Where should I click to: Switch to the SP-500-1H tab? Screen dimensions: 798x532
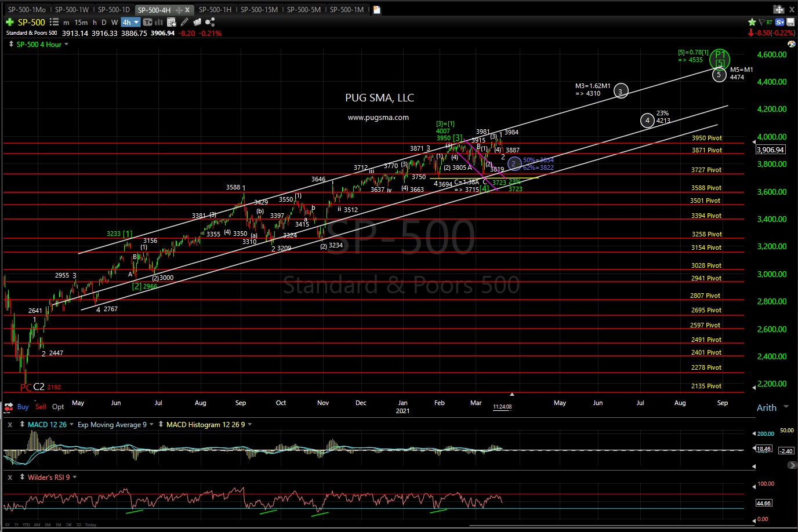point(215,10)
